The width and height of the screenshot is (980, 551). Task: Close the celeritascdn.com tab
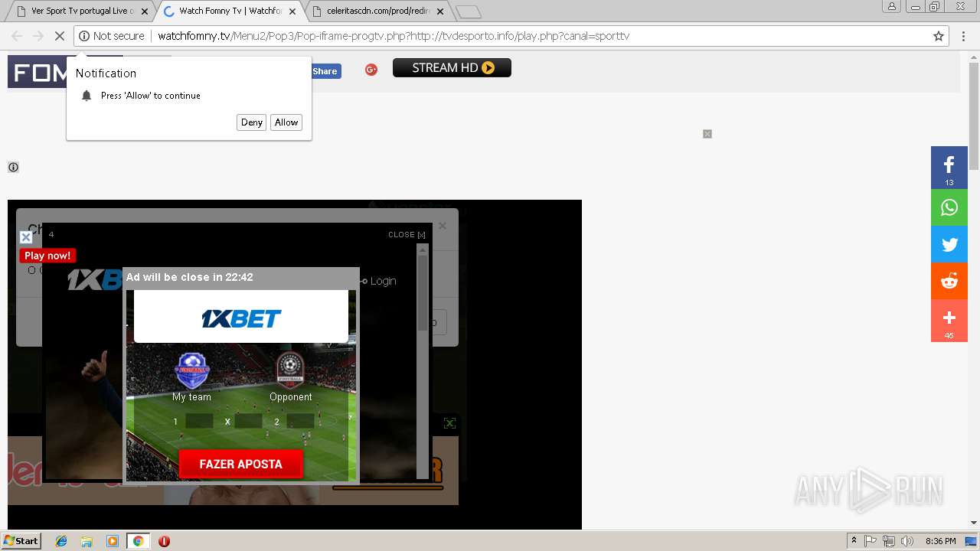(440, 11)
